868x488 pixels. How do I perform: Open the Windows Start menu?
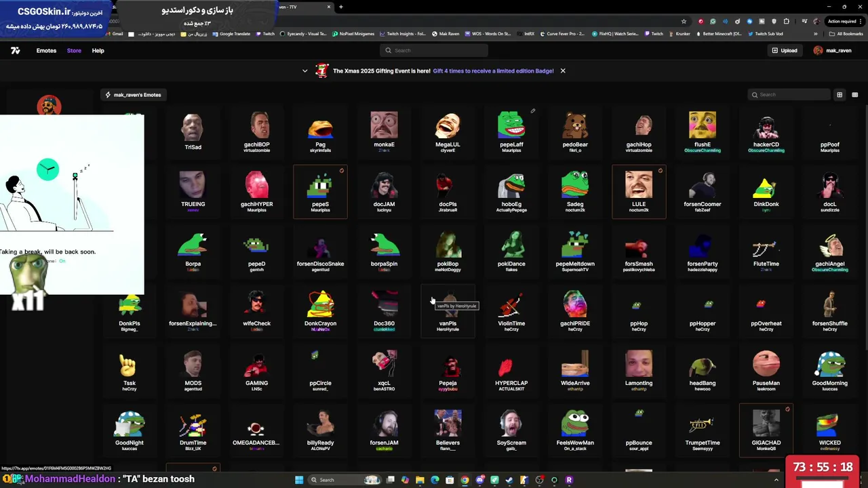299,480
